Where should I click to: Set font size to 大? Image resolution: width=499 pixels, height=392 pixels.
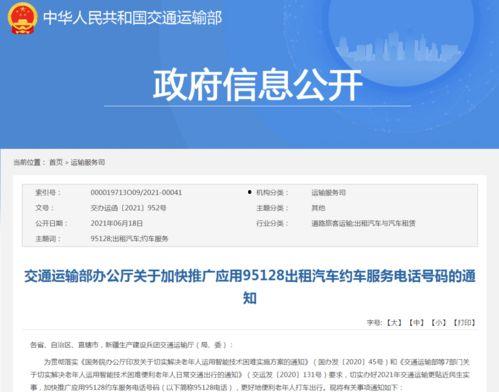pyautogui.click(x=394, y=322)
